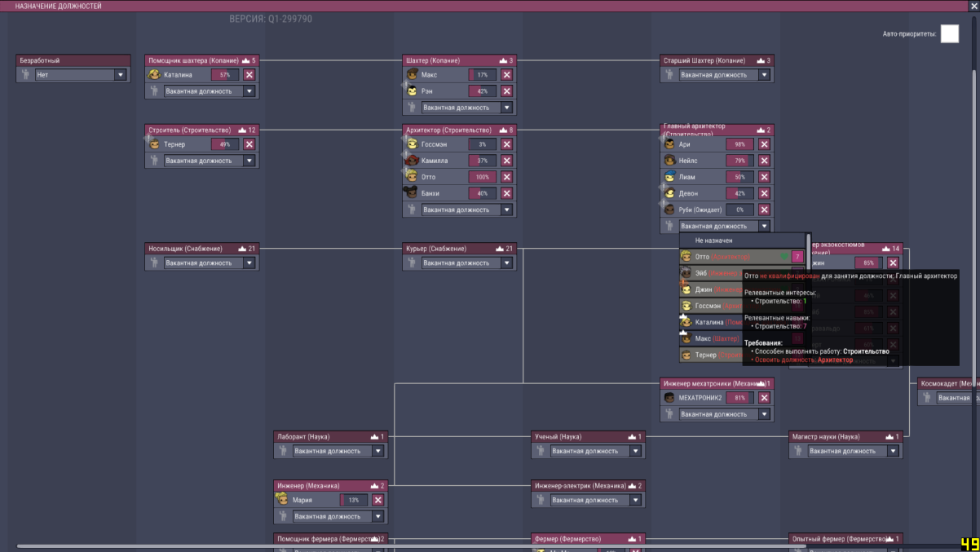Remove Каталина from Помощник шахтера role
The height and width of the screenshot is (552, 980).
[x=249, y=75]
